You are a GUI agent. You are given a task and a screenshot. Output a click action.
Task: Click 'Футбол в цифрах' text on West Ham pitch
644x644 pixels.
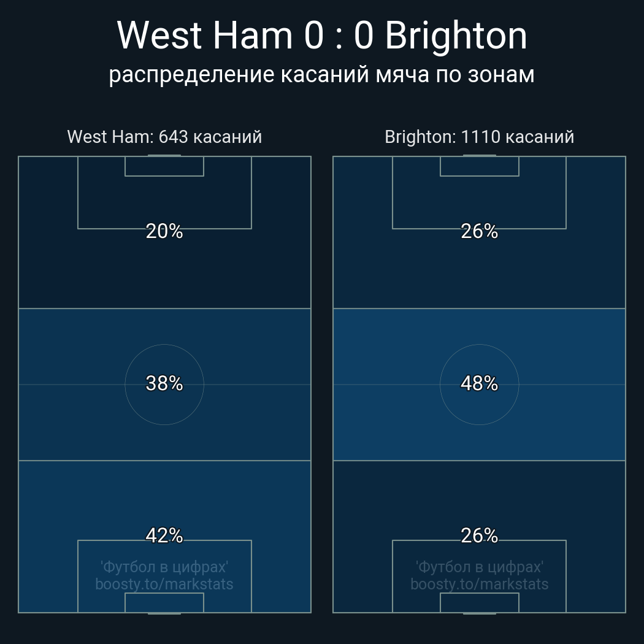(x=164, y=567)
